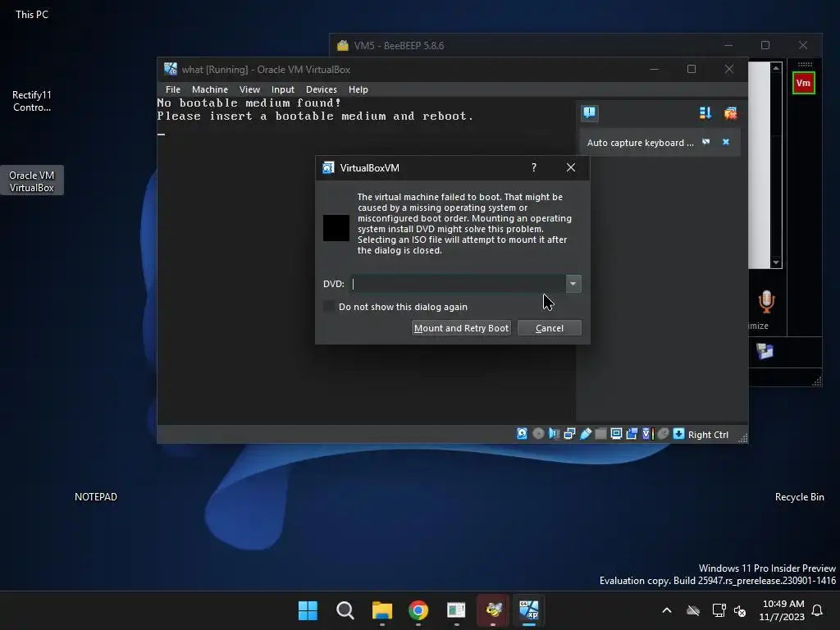Image resolution: width=840 pixels, height=630 pixels.
Task: Select the This PC desktop icon
Action: 32,15
